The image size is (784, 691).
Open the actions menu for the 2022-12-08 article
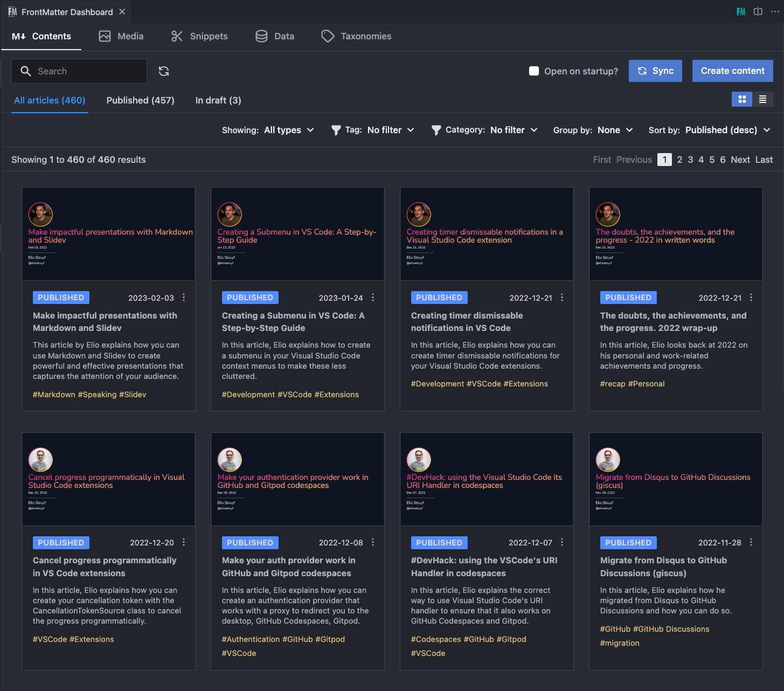point(373,542)
